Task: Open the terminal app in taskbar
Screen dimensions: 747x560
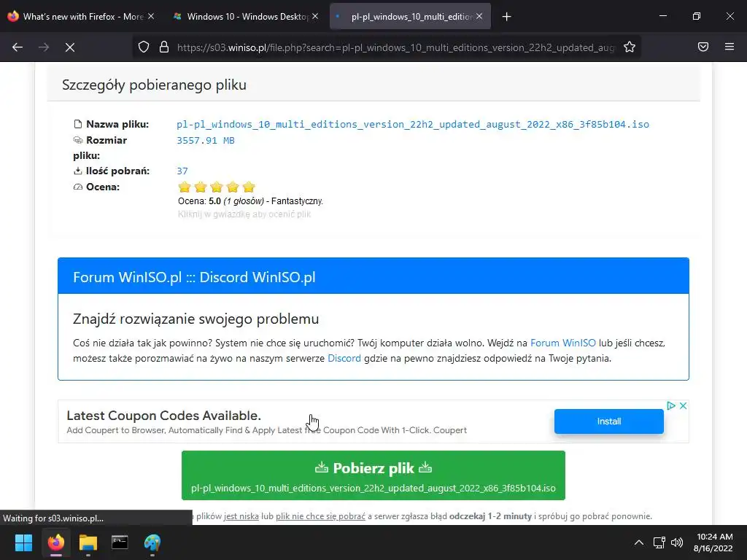Action: (120, 542)
